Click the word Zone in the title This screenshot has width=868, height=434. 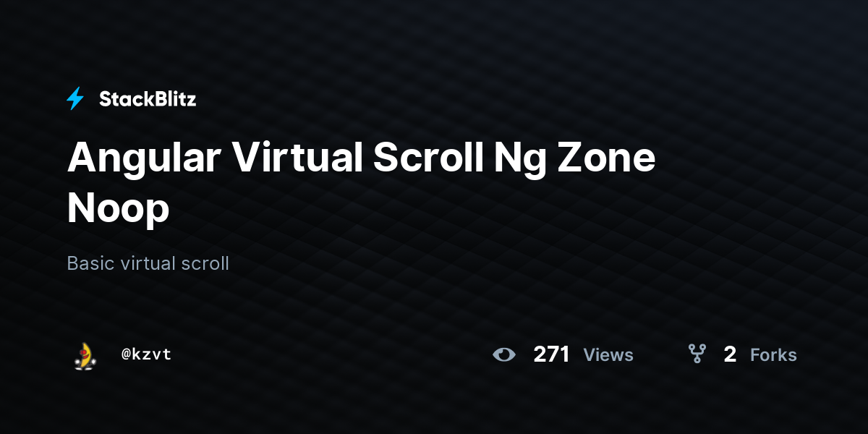[x=606, y=158]
